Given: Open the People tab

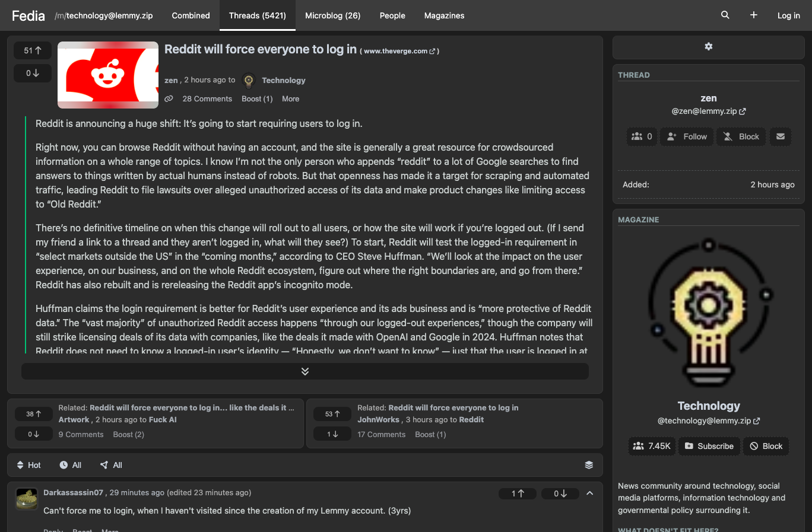Looking at the screenshot, I should (x=392, y=15).
